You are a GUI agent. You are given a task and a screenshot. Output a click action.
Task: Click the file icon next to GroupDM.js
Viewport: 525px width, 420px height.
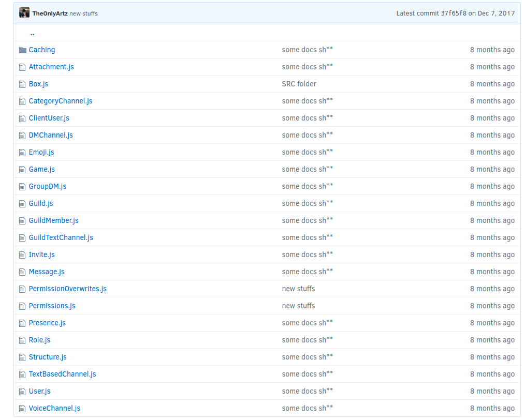(22, 187)
